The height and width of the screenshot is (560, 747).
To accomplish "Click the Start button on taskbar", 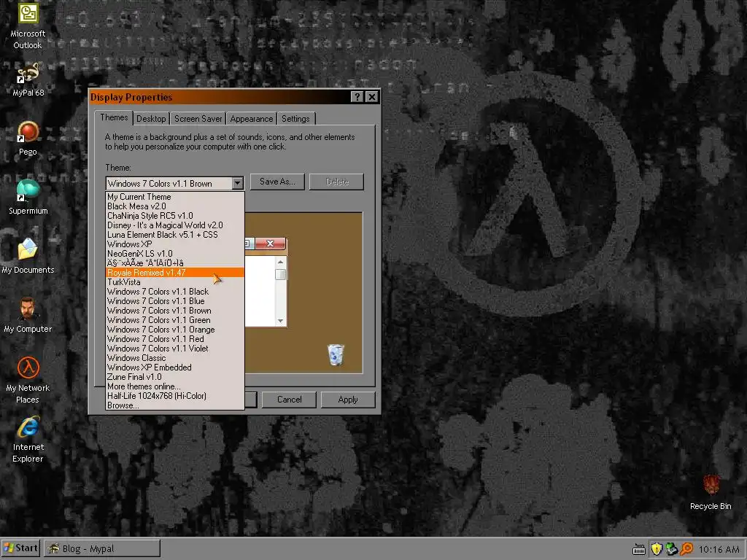I will click(x=21, y=548).
